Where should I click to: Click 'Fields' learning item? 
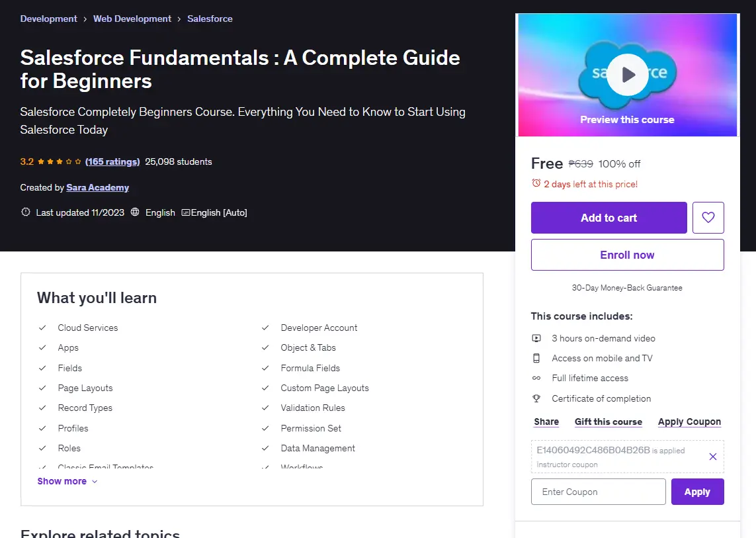pyautogui.click(x=70, y=368)
